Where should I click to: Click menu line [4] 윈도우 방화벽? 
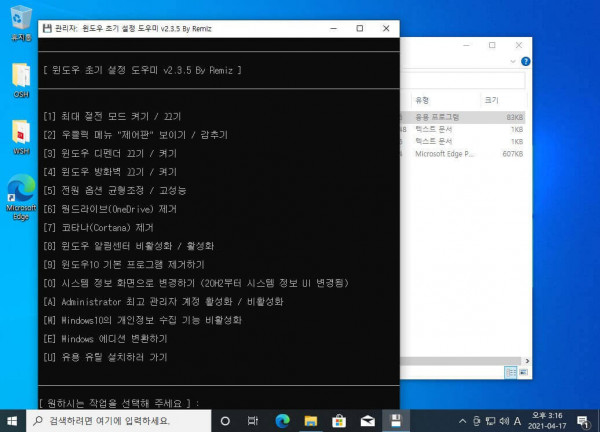pyautogui.click(x=110, y=172)
